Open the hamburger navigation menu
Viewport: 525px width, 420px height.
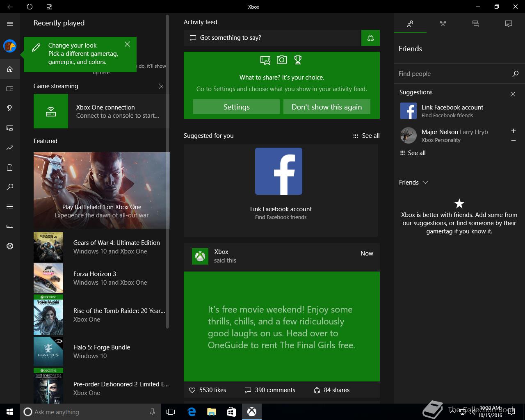[x=10, y=24]
